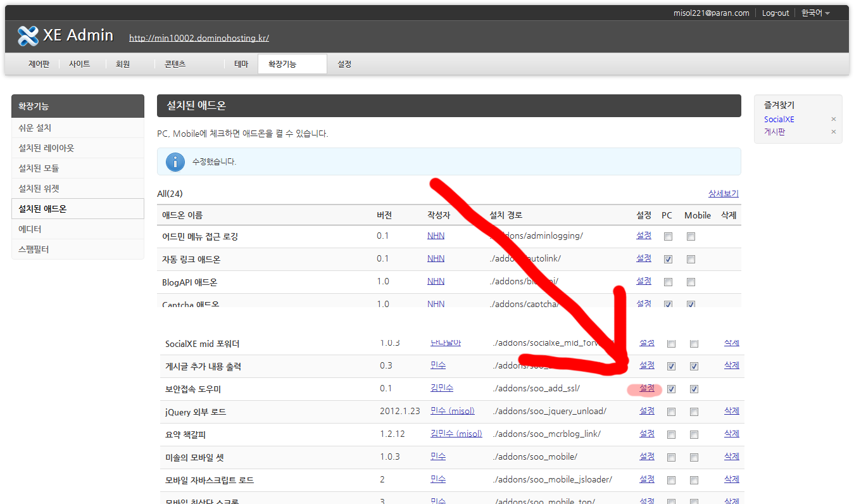The width and height of the screenshot is (854, 504).
Task: Uncheck PC for 게시글 추가 내용 출력
Action: click(671, 366)
